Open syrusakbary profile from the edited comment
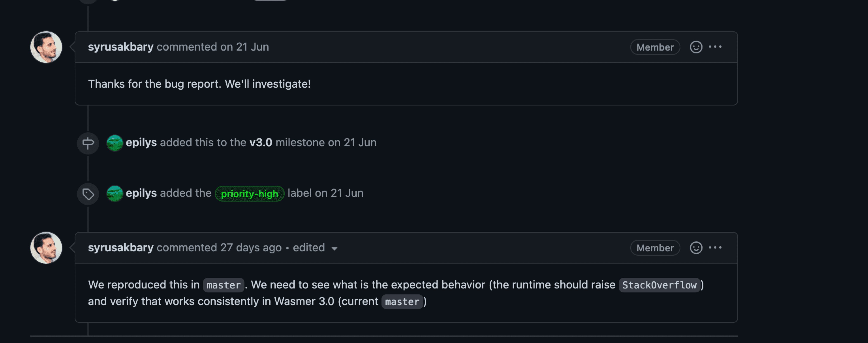This screenshot has width=868, height=343. coord(121,248)
